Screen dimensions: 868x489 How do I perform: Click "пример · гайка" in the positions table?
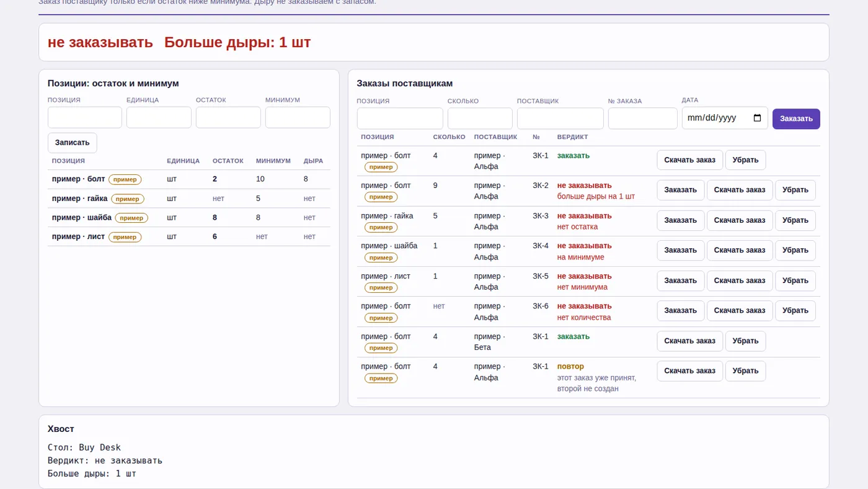[80, 199]
